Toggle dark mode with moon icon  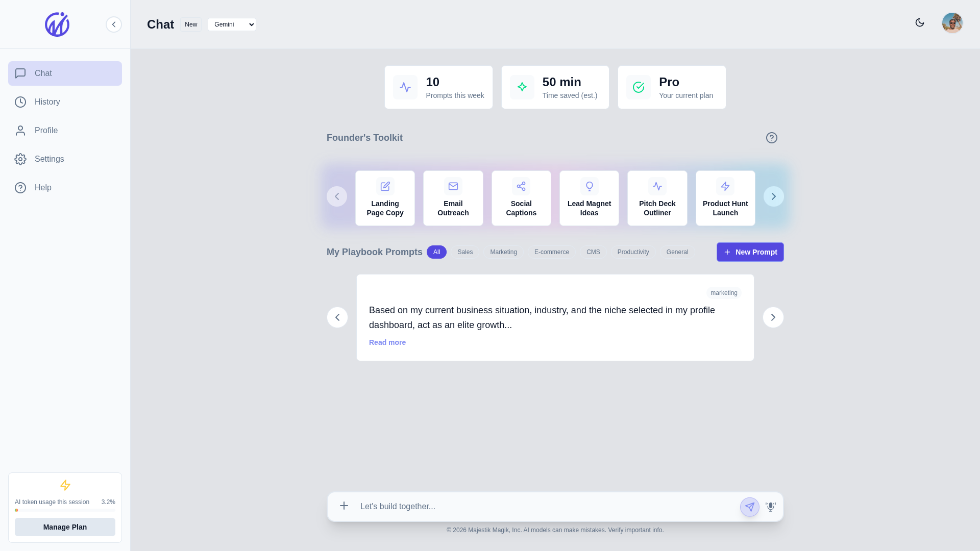click(920, 22)
